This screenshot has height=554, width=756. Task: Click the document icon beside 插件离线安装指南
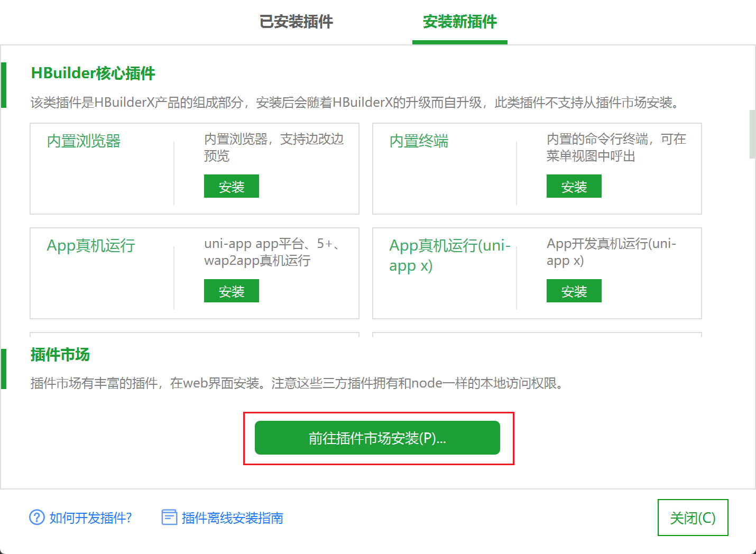(x=168, y=518)
